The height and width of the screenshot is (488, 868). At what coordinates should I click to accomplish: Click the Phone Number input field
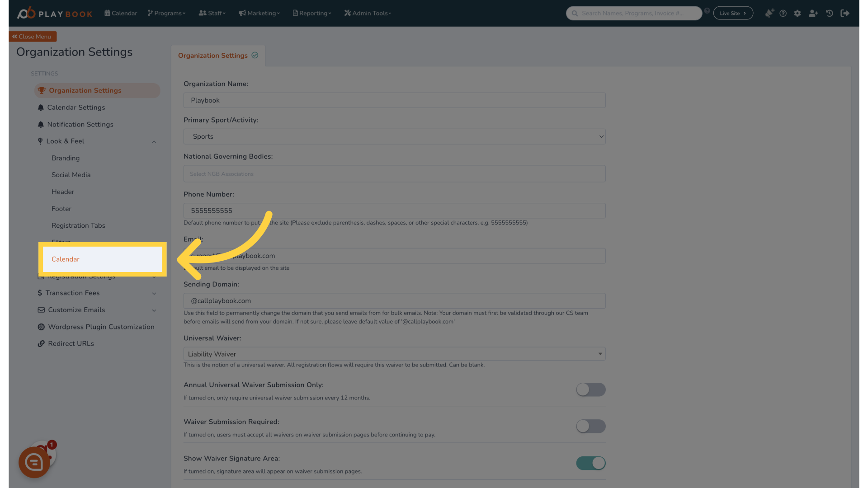click(394, 210)
